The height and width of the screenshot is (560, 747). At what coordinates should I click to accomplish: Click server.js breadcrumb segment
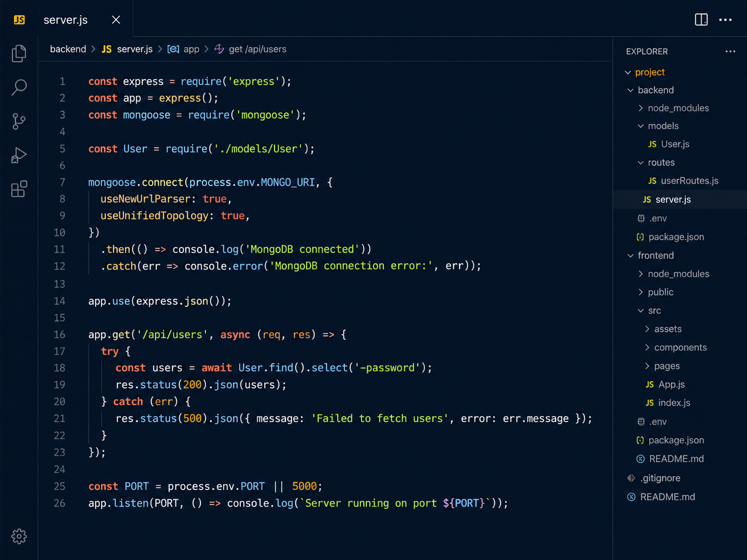pos(135,49)
